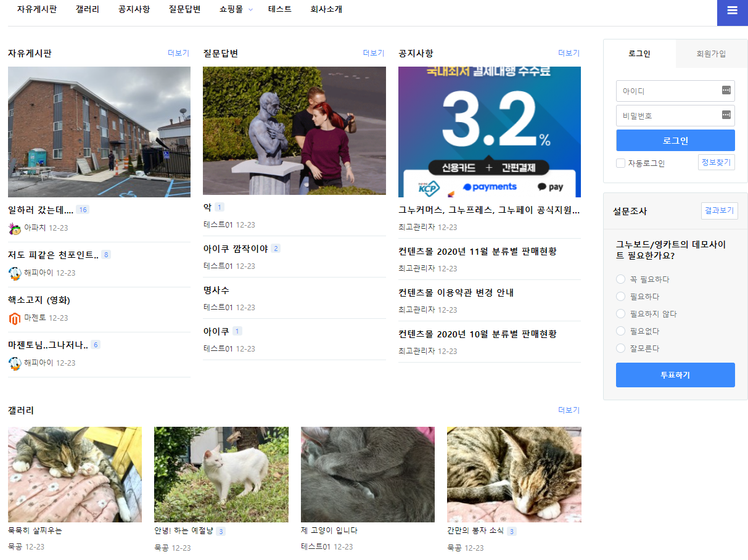The height and width of the screenshot is (560, 748).
Task: Click the 결과보기 button in survey panel
Action: coord(719,211)
